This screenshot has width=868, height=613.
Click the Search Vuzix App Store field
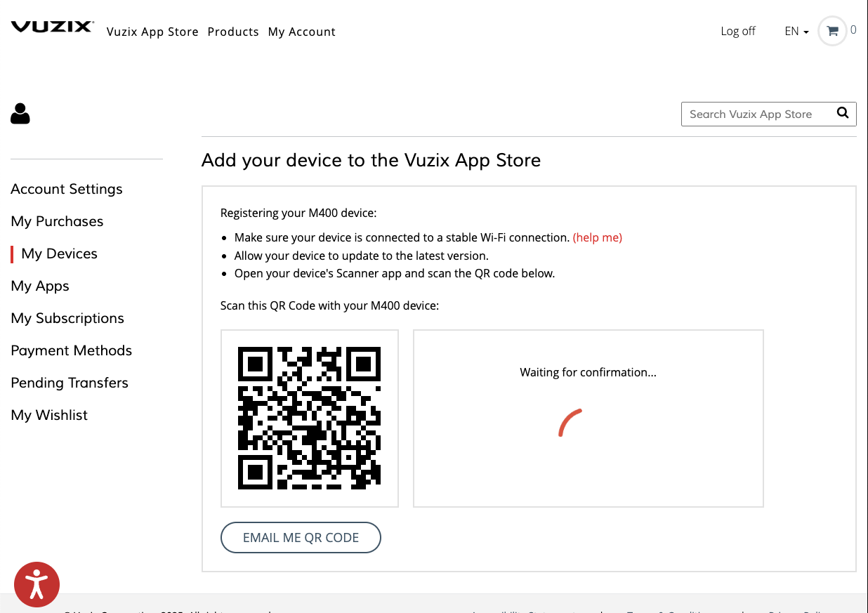[x=755, y=114]
